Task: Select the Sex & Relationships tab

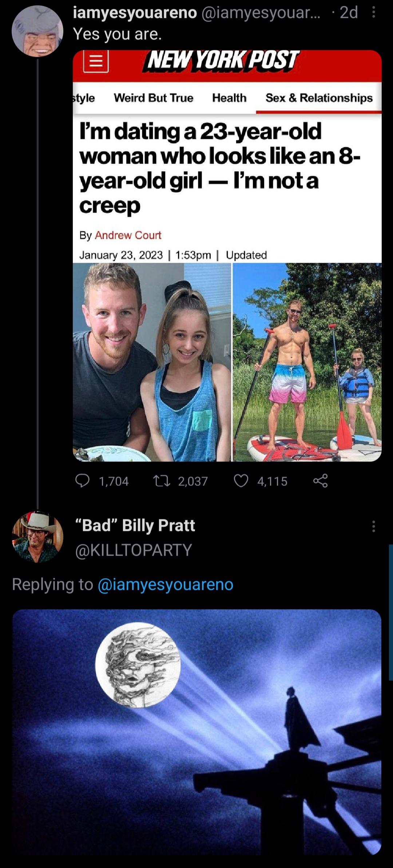Action: 319,98
